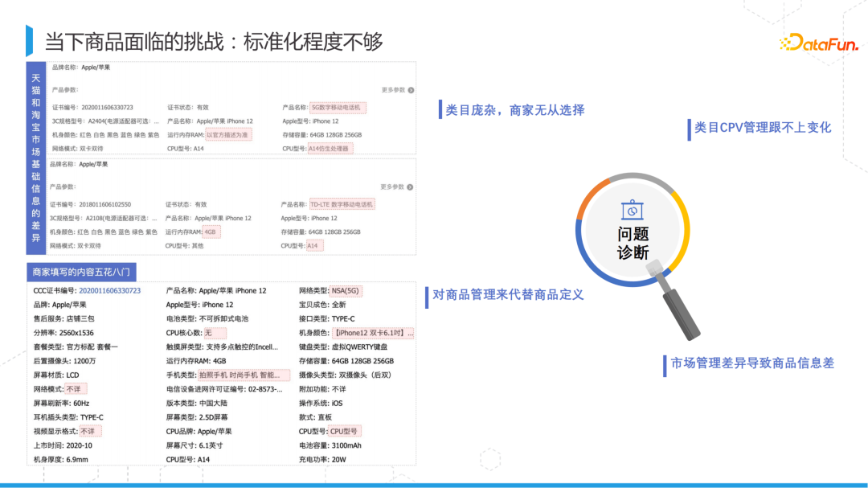This screenshot has height=488, width=868.
Task: Click 屏幕刷新率: 60Hz row
Action: pyautogui.click(x=61, y=404)
